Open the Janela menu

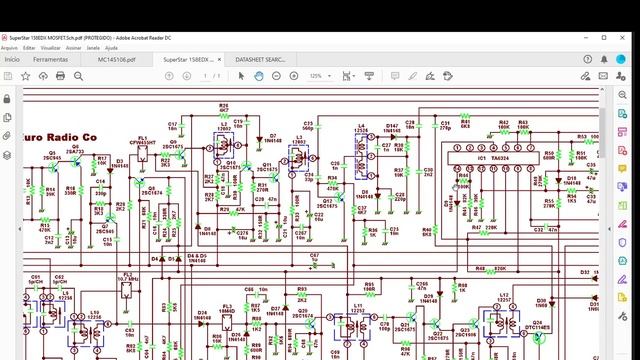(x=93, y=48)
